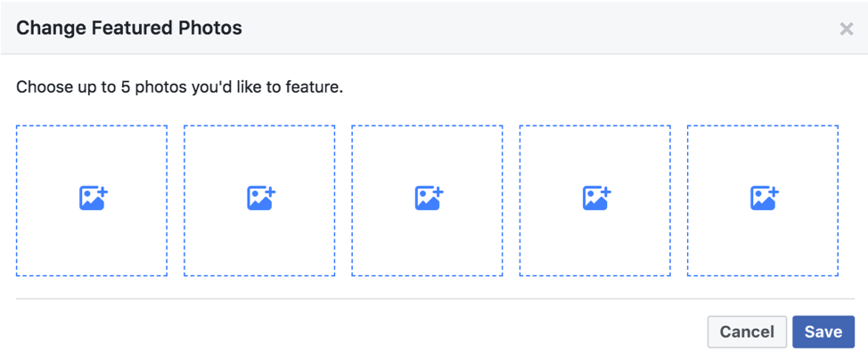
Task: Choose the fourth empty dashed photo placeholder
Action: [x=594, y=200]
